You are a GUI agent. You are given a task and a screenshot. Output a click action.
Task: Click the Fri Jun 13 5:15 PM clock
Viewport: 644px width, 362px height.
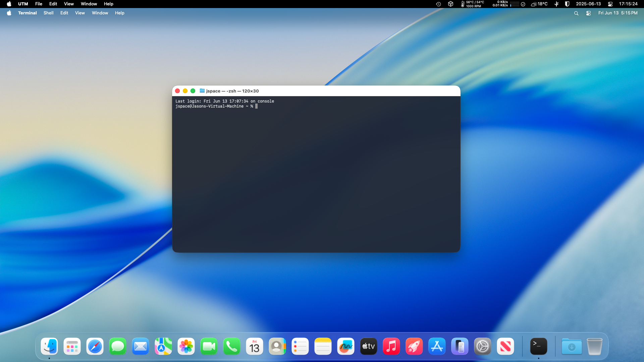coord(618,13)
